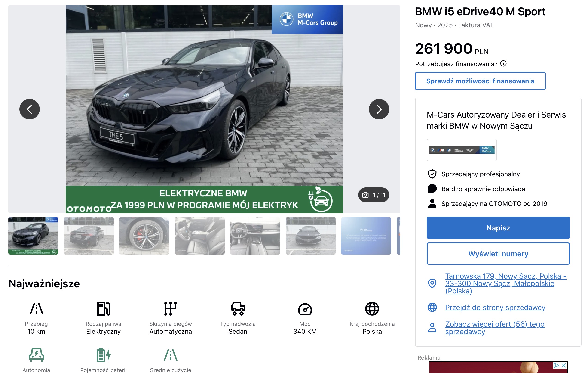Click the Potrzebujesz finansowania? text
The width and height of the screenshot is (588, 373).
[456, 64]
